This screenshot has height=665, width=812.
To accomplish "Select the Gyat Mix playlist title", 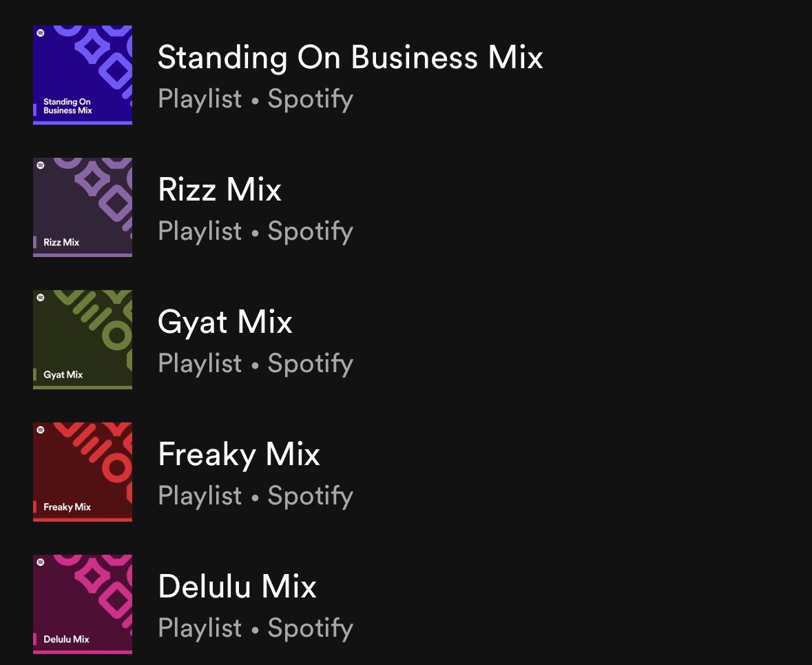I will click(225, 322).
